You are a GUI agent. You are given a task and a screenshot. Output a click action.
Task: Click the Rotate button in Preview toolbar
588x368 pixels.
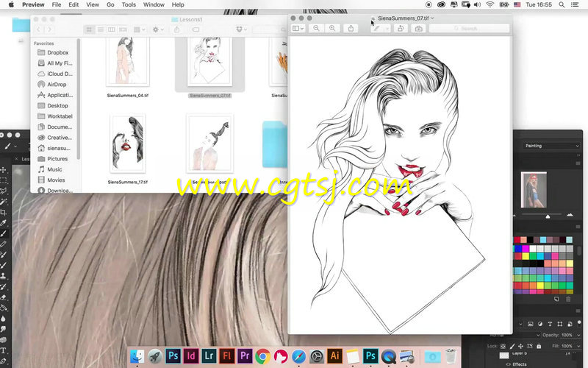coord(401,28)
